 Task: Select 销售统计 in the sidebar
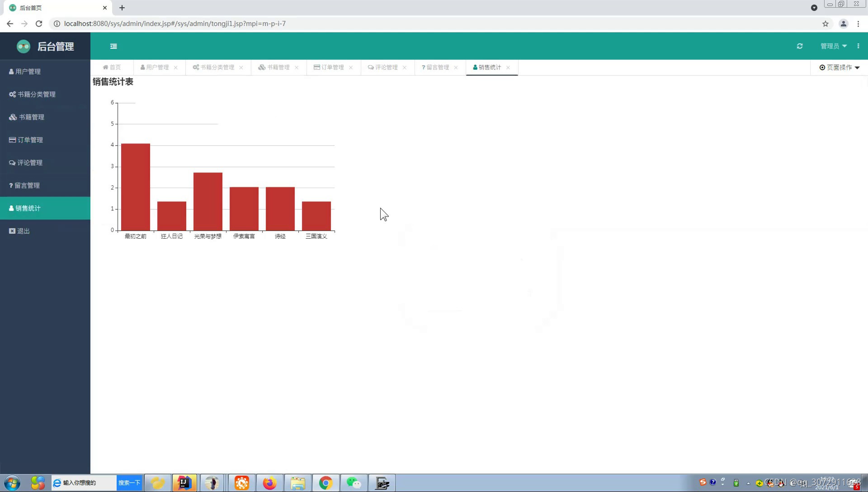45,208
